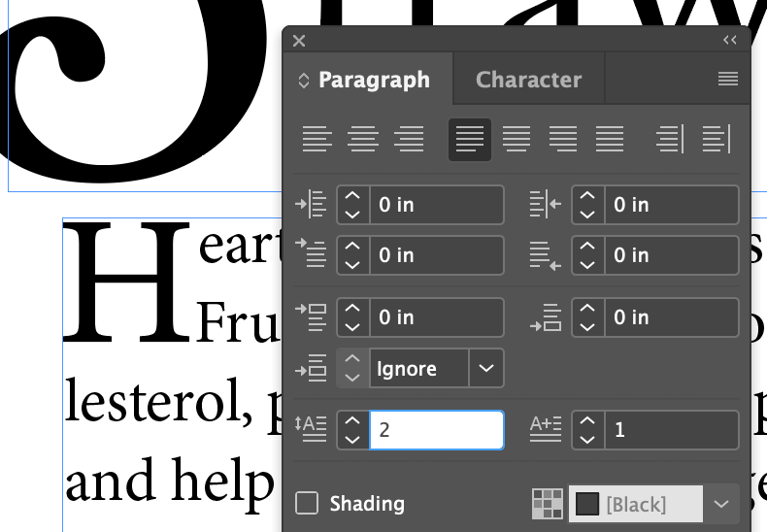Click the Left Indent icon
This screenshot has width=767, height=532.
311,204
